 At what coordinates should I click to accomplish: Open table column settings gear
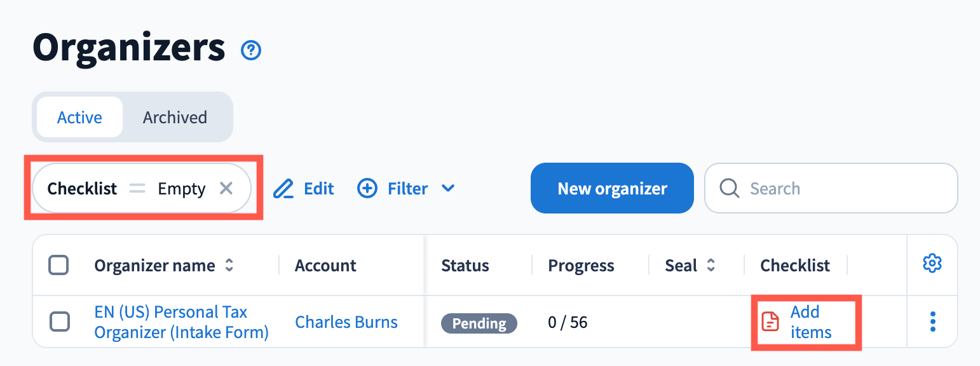point(932,263)
